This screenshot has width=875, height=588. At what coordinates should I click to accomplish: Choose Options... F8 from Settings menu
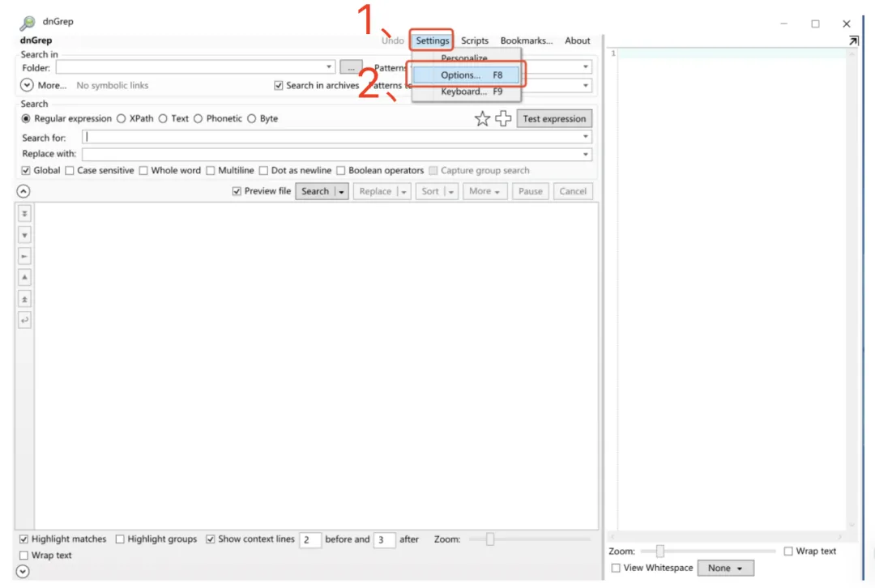tap(467, 75)
